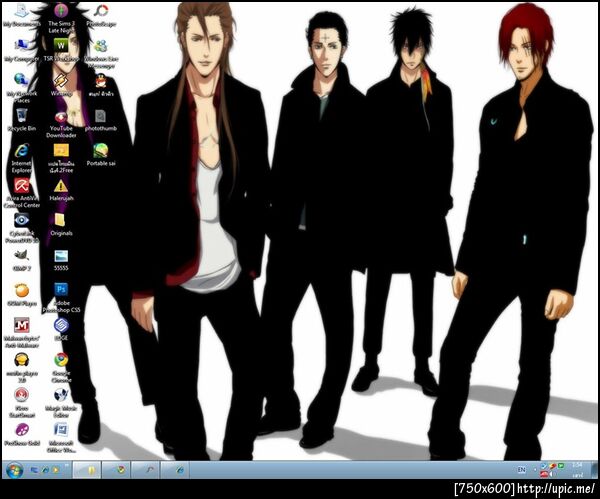Open the QQ penguin shortcut
The height and width of the screenshot is (499, 600).
click(x=101, y=85)
